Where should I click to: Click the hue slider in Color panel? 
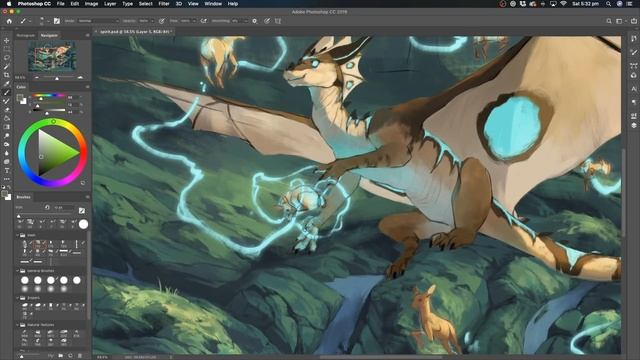pos(49,96)
